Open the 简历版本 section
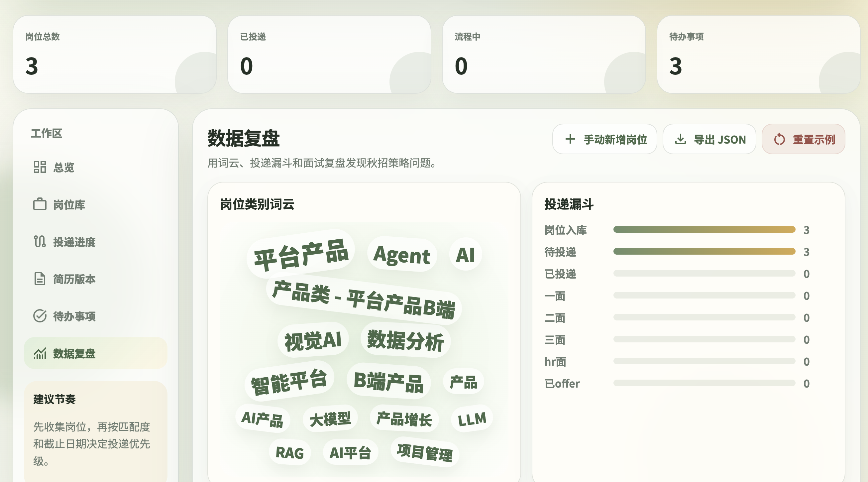Image resolution: width=868 pixels, height=482 pixels. 96,279
